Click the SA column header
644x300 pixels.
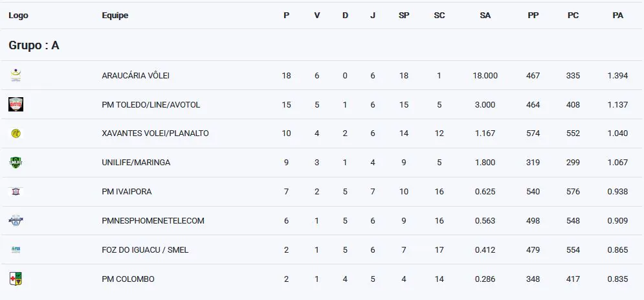click(485, 16)
